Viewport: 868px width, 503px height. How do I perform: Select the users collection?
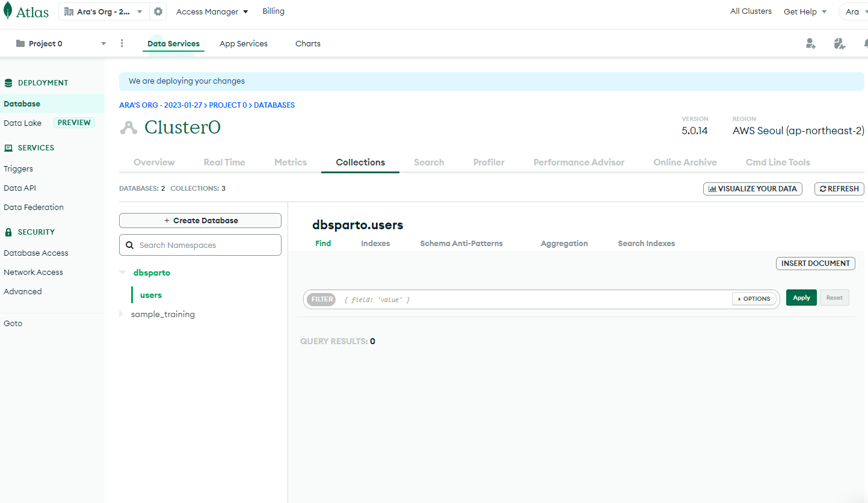(x=151, y=295)
